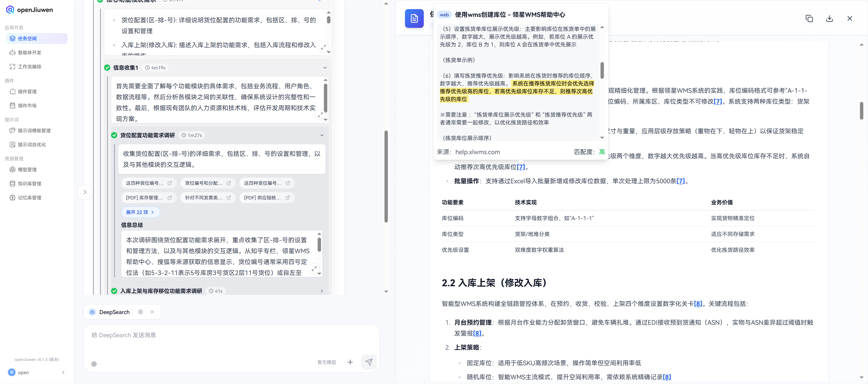Remove DeepSearch chip with X icon
The image size is (868, 384).
[x=152, y=312]
